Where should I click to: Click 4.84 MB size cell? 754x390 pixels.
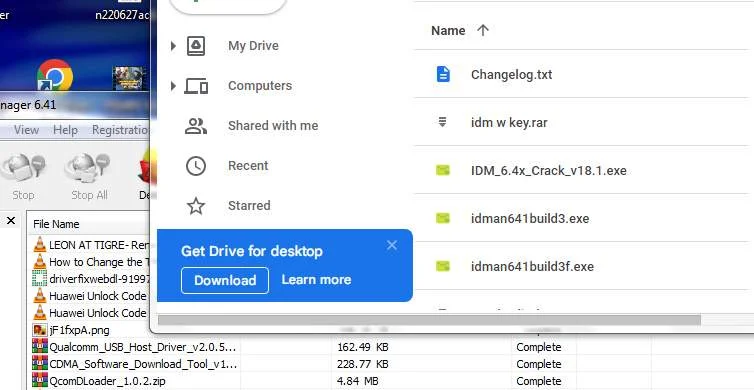[358, 381]
